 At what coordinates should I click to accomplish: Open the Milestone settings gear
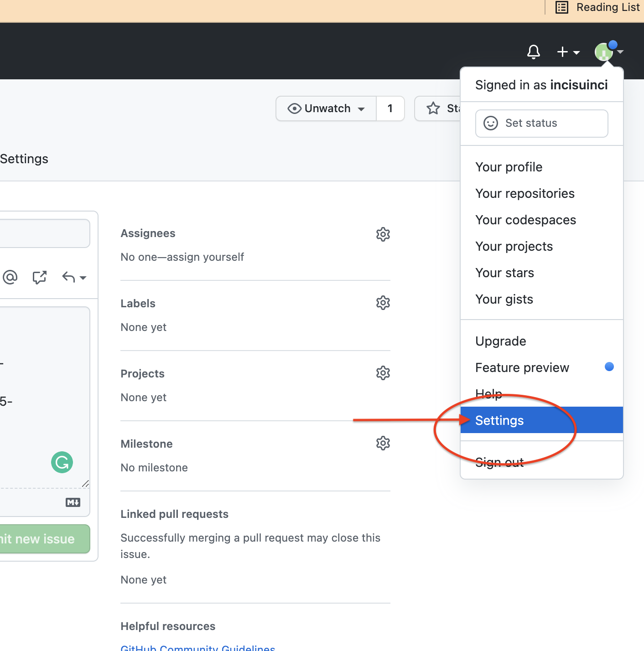383,443
